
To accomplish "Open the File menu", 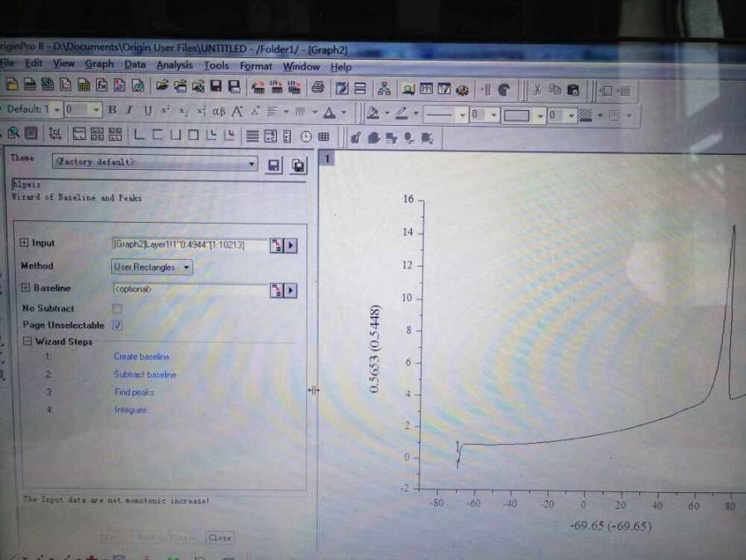I will [7, 63].
